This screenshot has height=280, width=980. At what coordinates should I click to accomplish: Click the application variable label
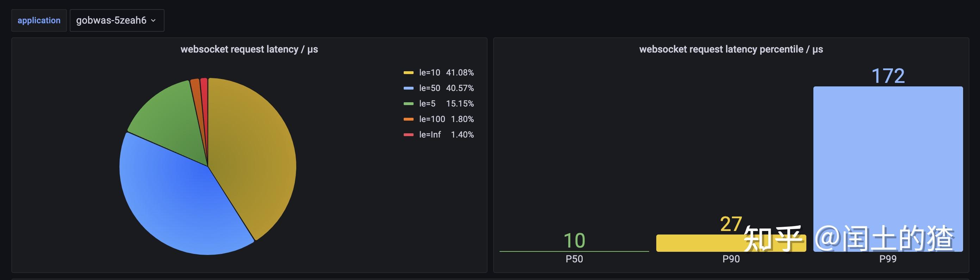coord(39,20)
